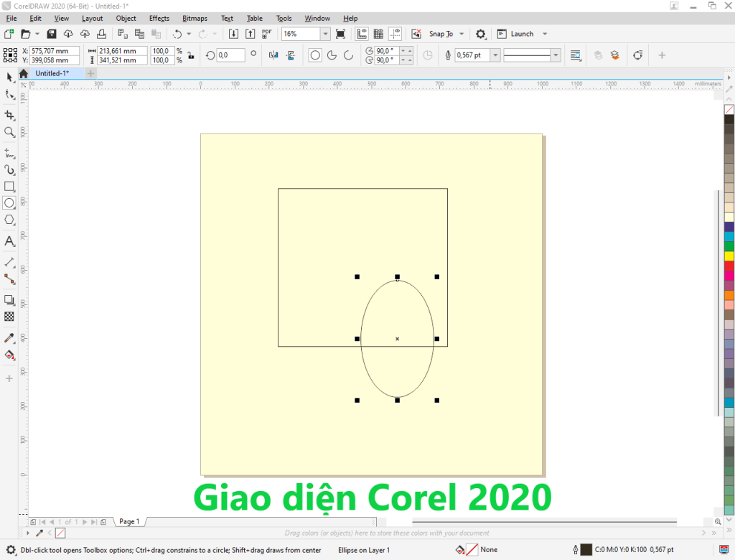The height and width of the screenshot is (560, 735).
Task: Set shape type to Pie
Action: (332, 55)
